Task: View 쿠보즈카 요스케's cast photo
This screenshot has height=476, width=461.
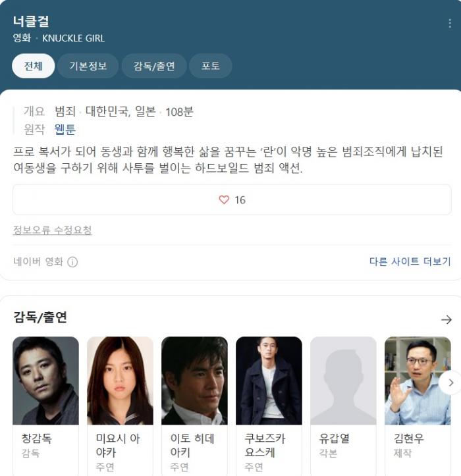Action: click(x=269, y=381)
